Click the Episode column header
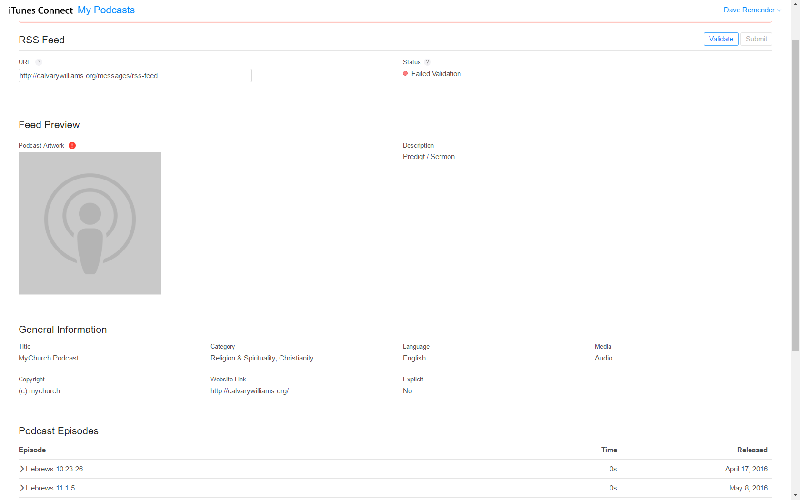The width and height of the screenshot is (800, 500). point(32,449)
